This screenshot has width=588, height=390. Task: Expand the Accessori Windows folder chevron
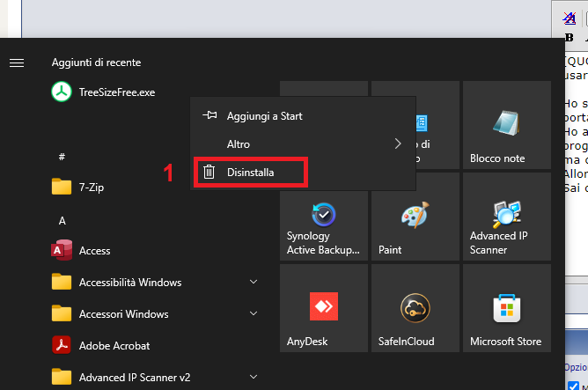[x=254, y=313]
